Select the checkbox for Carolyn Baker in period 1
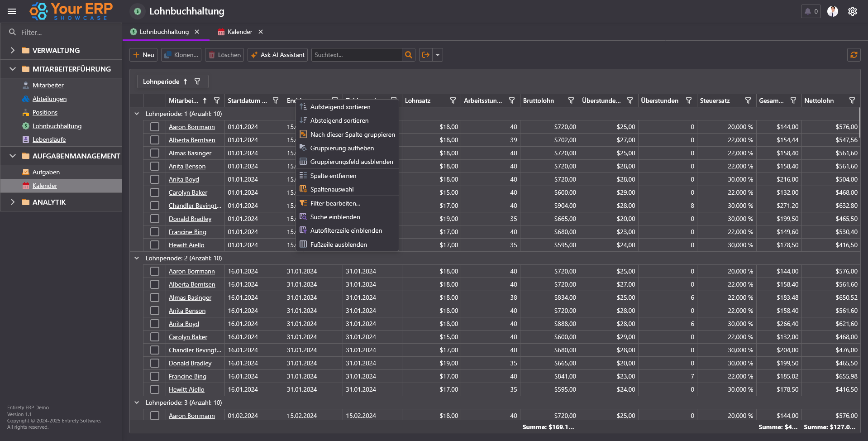 [x=155, y=192]
